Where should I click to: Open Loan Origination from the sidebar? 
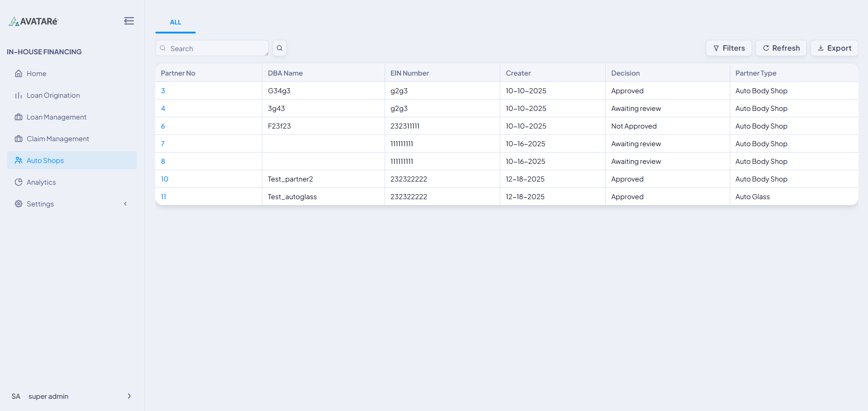(53, 95)
